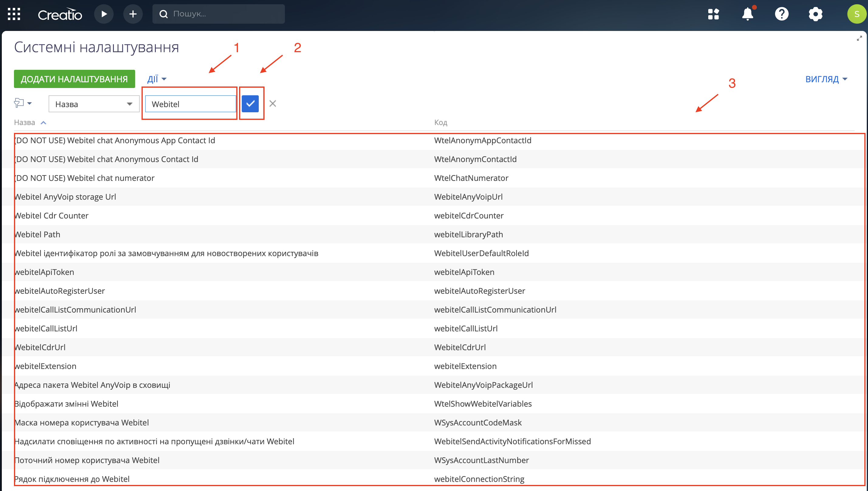868x491 pixels.
Task: Apply filter with blue checkmark button
Action: click(x=250, y=104)
